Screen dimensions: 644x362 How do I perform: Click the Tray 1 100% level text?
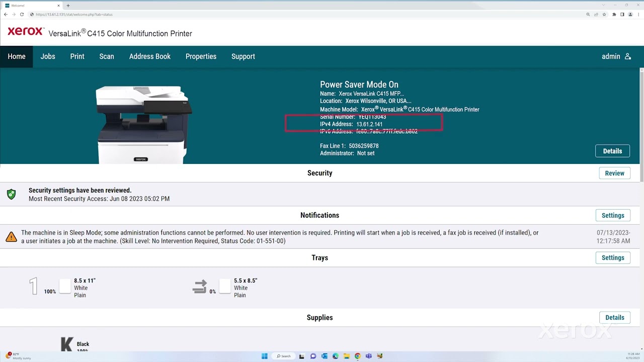[50, 292]
